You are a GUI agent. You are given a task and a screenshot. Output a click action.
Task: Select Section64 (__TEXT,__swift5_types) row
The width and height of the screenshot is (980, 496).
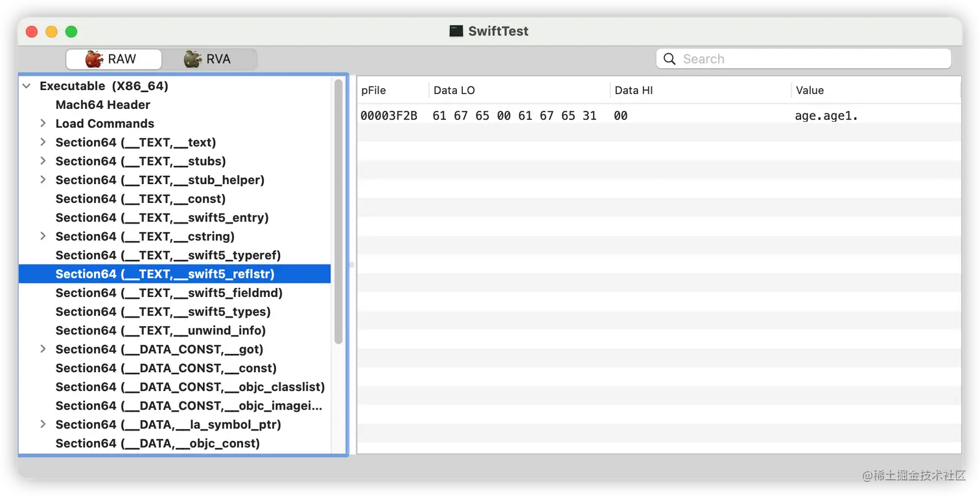tap(175, 311)
